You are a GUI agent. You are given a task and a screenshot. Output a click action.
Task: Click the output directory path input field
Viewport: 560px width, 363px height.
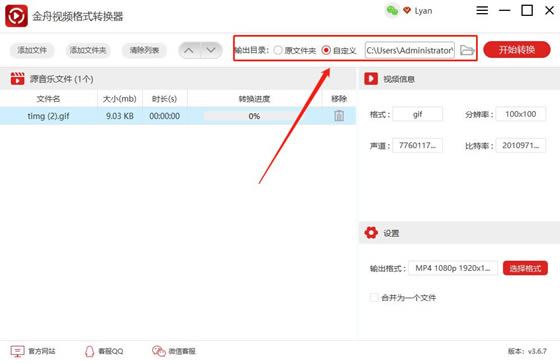tap(410, 50)
